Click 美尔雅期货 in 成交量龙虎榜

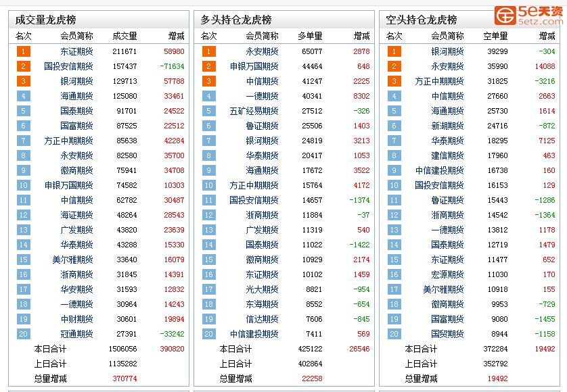(72, 260)
